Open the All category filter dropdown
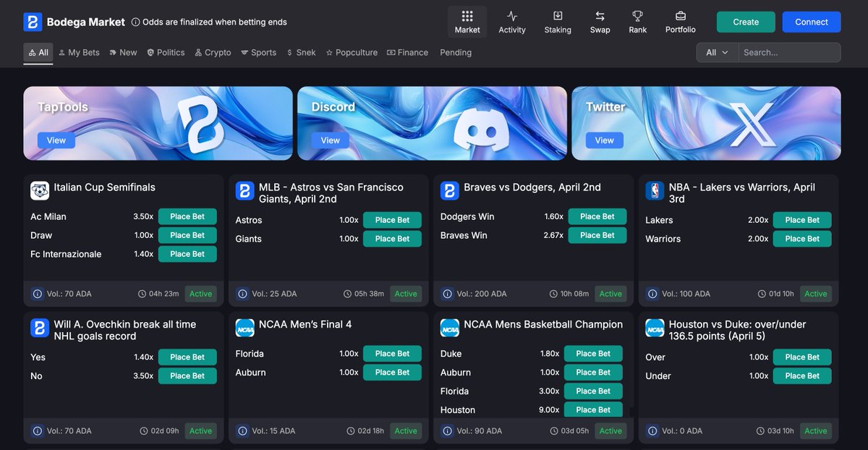 (x=717, y=52)
